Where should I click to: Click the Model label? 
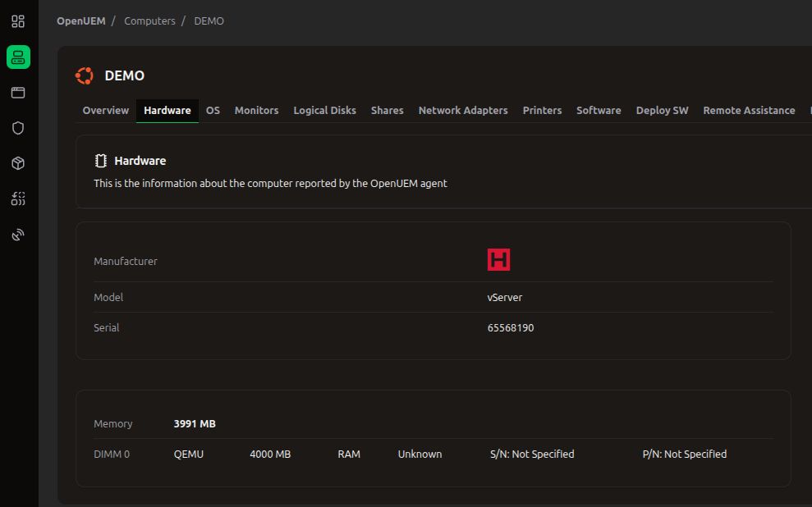pos(108,298)
